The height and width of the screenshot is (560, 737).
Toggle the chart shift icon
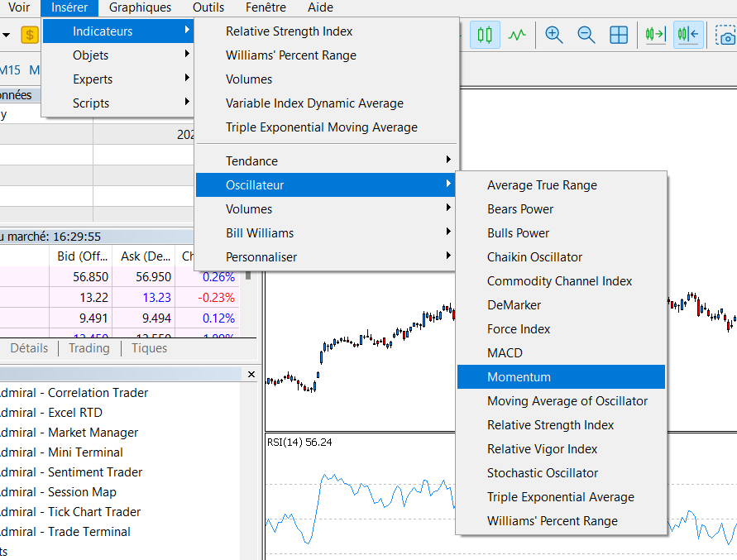click(x=688, y=35)
